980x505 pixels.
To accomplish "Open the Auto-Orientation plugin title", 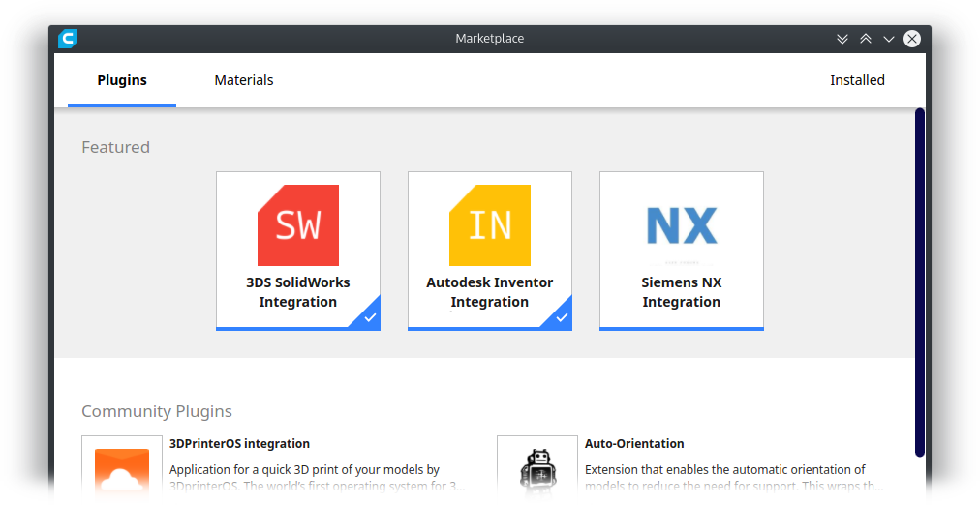I will point(634,444).
